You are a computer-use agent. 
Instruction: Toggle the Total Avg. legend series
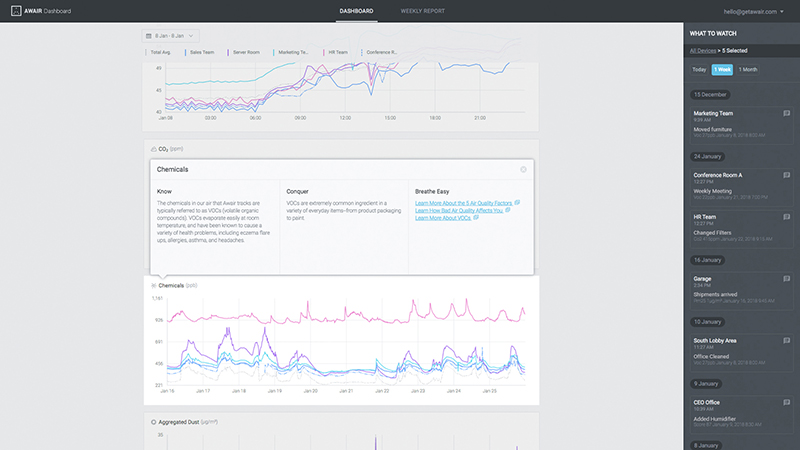click(163, 52)
